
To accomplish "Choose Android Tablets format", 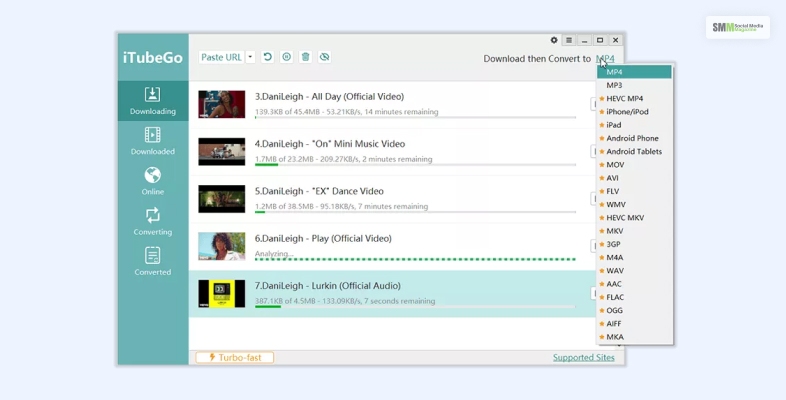I will click(x=635, y=151).
